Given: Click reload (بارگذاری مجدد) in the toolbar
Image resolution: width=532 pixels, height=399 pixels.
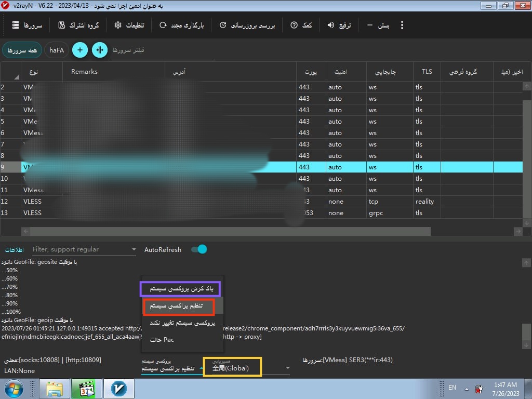Looking at the screenshot, I should (182, 25).
